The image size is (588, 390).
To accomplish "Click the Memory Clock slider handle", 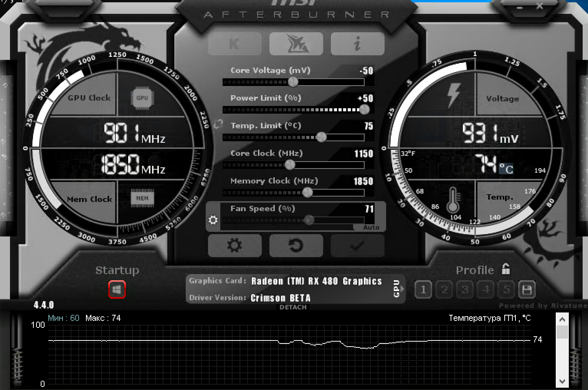I will tap(307, 192).
